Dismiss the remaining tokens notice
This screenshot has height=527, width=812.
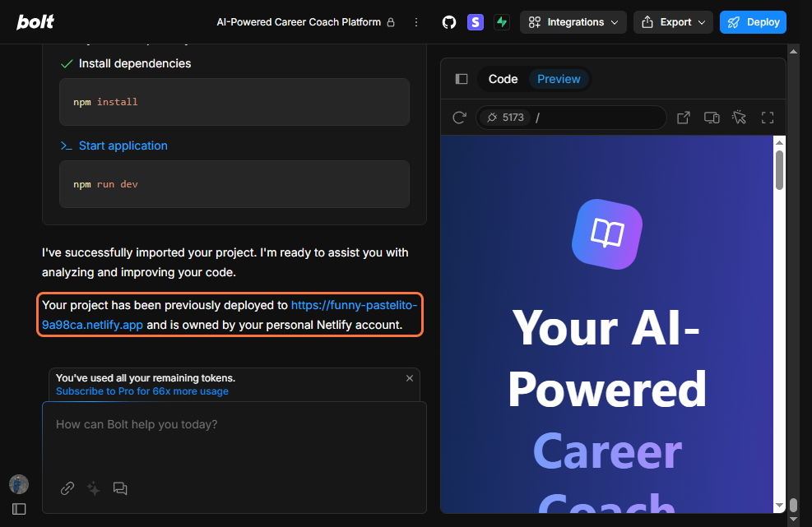pyautogui.click(x=410, y=378)
